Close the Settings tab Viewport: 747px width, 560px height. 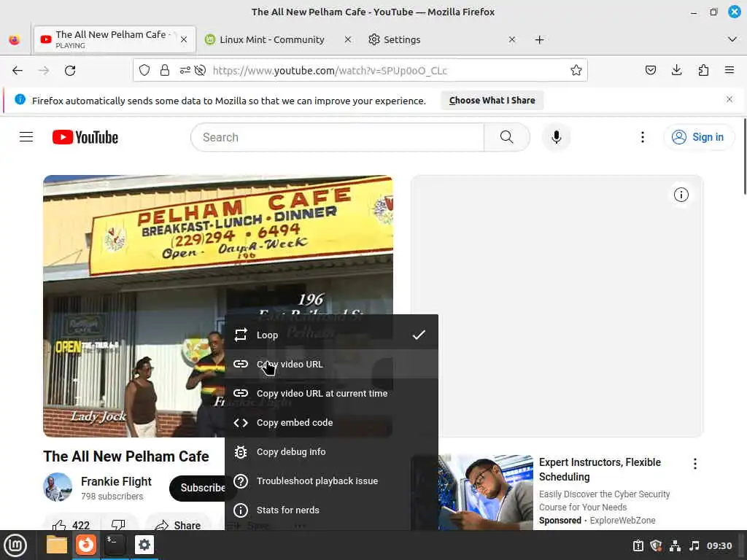coord(512,39)
